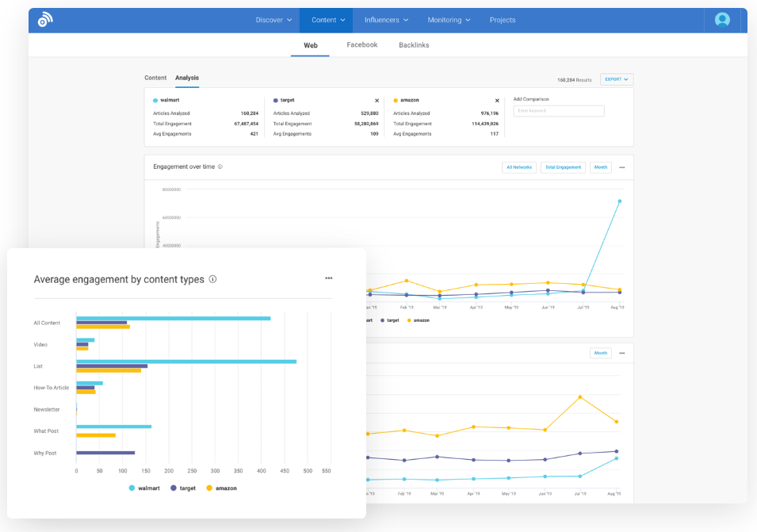Open three-dot menu on Average engagement card

[x=328, y=278]
